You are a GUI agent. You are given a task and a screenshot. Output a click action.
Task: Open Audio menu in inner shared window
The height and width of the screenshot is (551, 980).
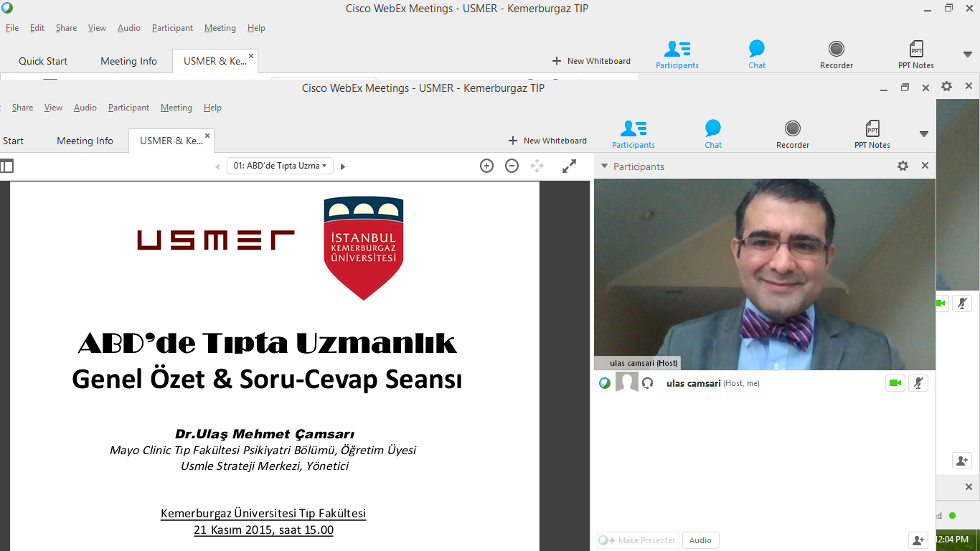point(85,108)
